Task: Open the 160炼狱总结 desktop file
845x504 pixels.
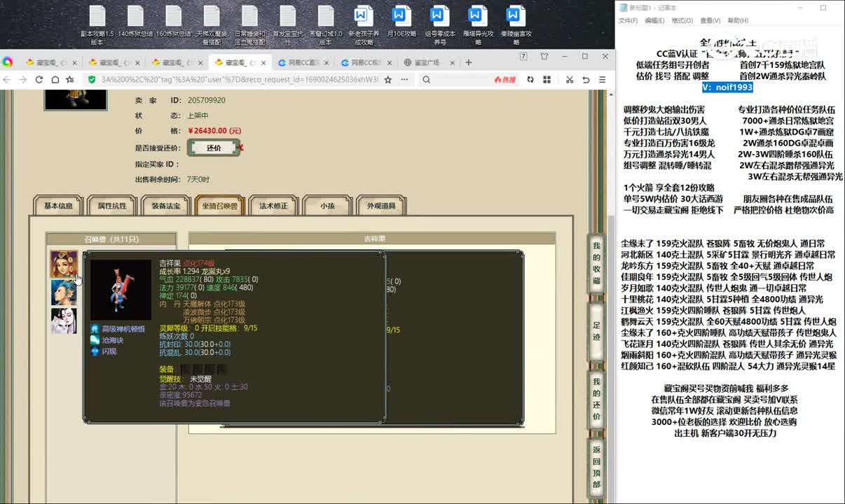Action: point(174,22)
